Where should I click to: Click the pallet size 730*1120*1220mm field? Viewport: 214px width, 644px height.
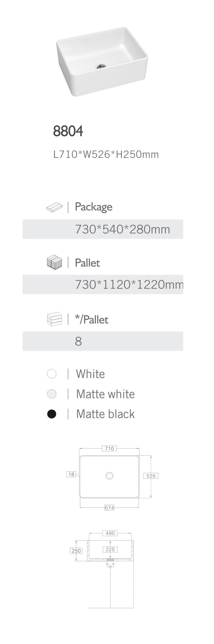pos(129,285)
